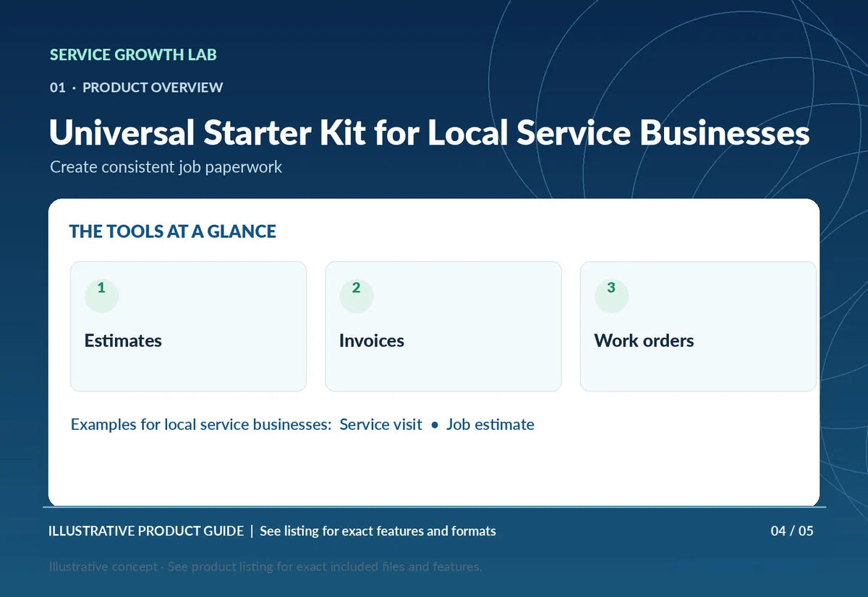Click the Universal Starter Kit title

[429, 133]
